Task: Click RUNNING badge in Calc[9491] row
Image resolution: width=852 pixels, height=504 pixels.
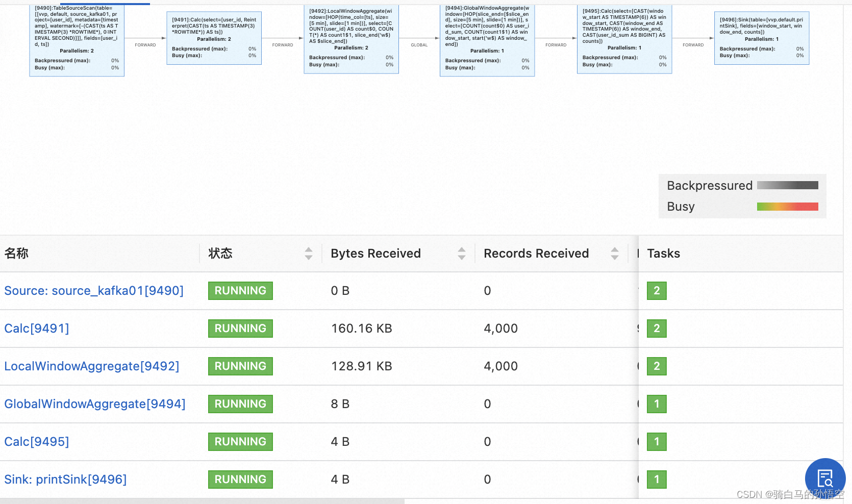Action: tap(240, 329)
